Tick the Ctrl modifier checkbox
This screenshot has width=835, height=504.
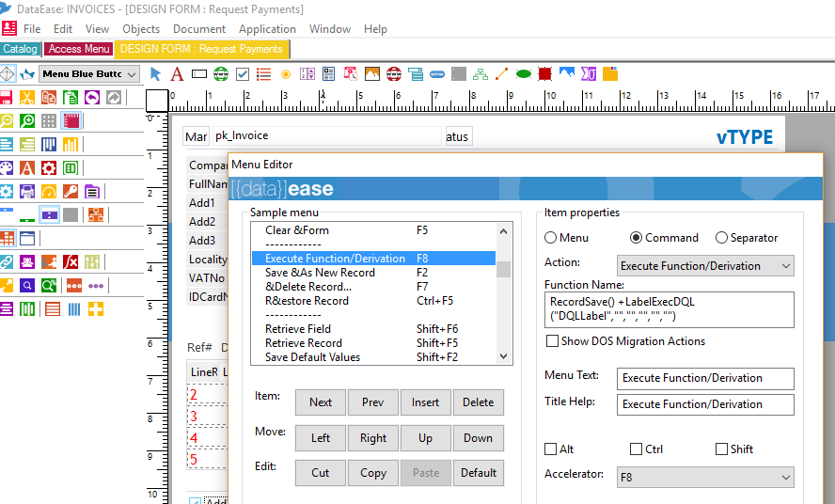pos(636,449)
